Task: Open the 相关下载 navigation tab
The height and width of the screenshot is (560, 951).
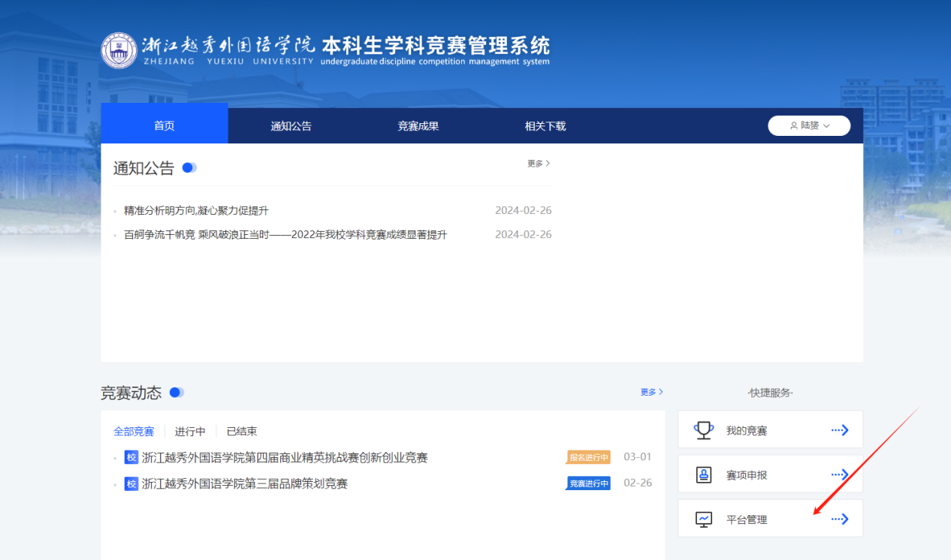Action: pyautogui.click(x=545, y=126)
